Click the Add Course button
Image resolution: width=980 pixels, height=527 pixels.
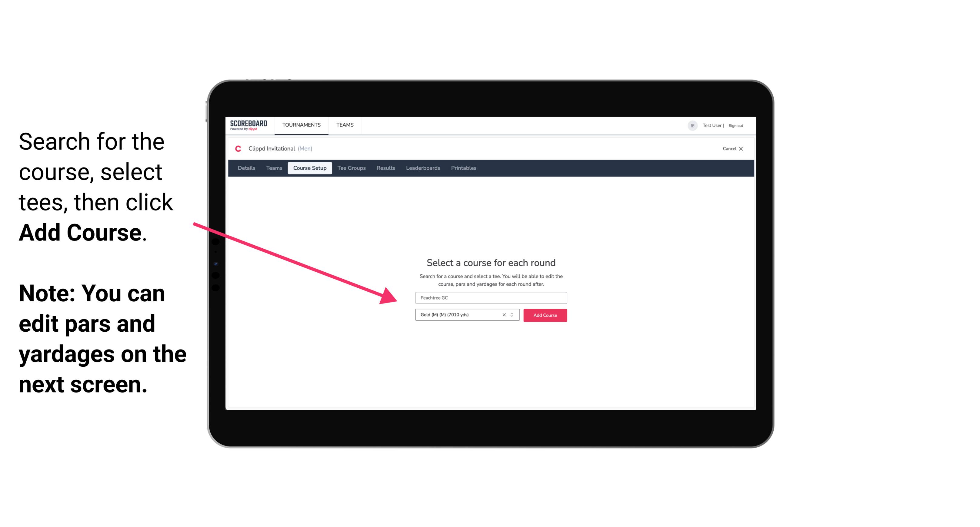click(545, 315)
